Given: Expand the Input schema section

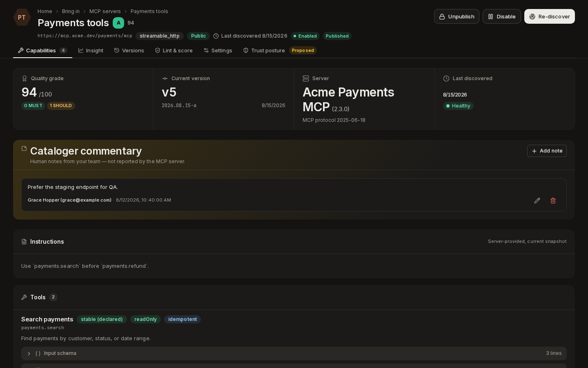Looking at the screenshot, I should pyautogui.click(x=294, y=353).
